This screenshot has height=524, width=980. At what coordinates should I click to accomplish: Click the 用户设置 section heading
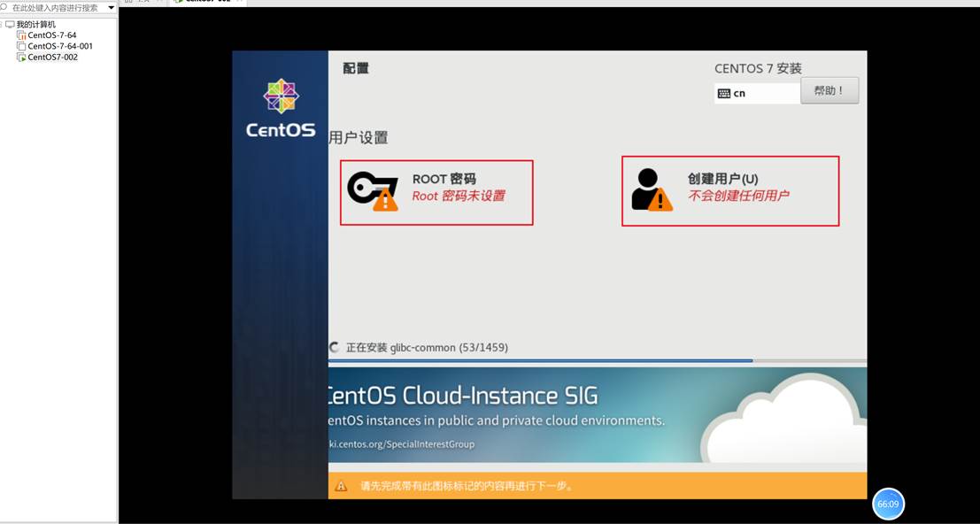(x=359, y=138)
